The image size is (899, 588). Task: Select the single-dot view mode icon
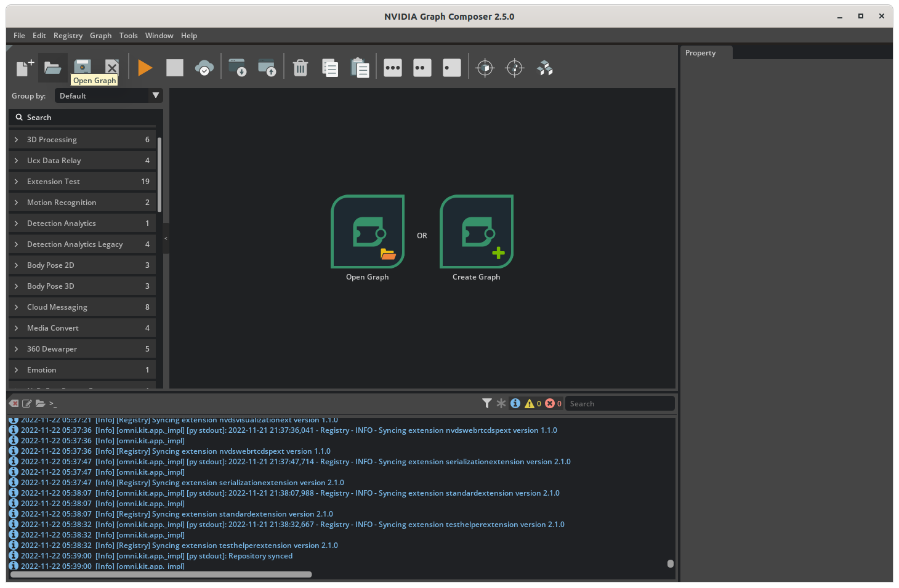pos(452,68)
